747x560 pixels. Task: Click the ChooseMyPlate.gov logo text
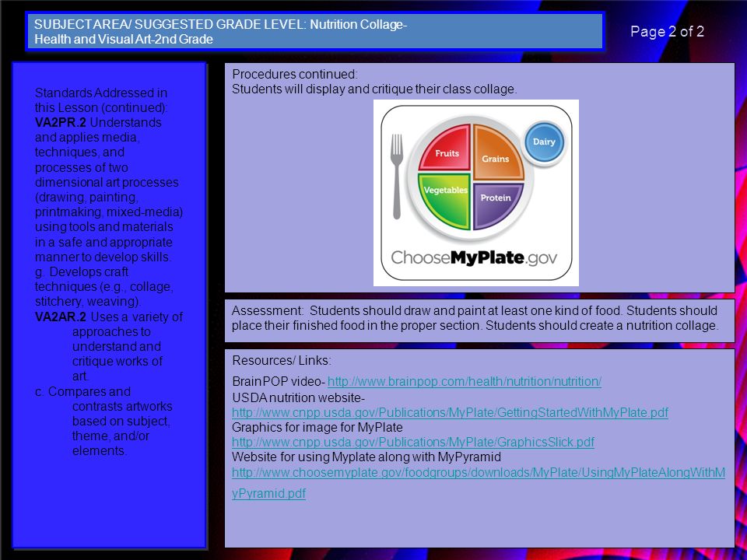click(x=474, y=257)
